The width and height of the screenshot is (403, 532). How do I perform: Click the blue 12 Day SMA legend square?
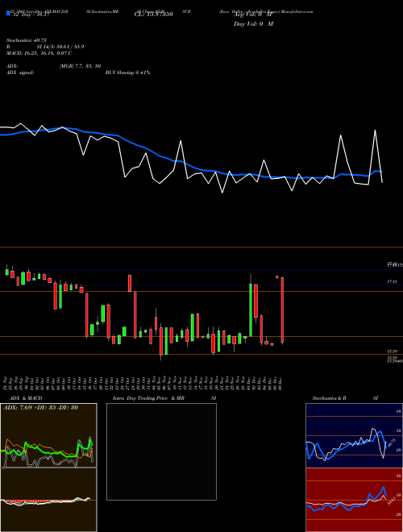coord(8,14)
